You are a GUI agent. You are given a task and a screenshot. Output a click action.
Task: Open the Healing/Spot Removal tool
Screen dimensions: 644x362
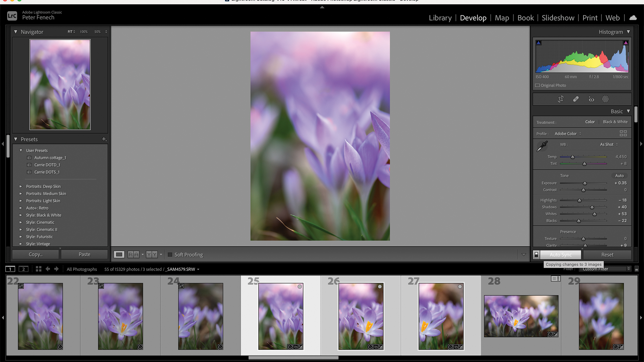point(576,99)
